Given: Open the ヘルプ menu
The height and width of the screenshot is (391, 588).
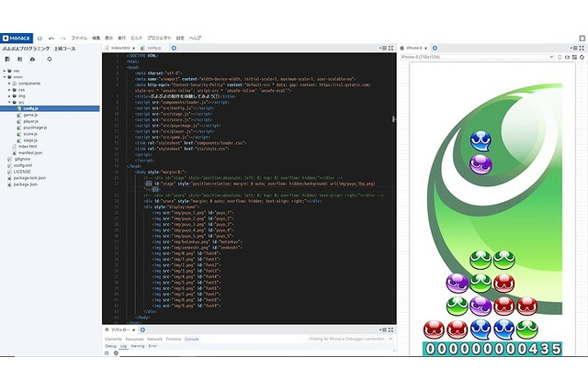Looking at the screenshot, I should (195, 39).
